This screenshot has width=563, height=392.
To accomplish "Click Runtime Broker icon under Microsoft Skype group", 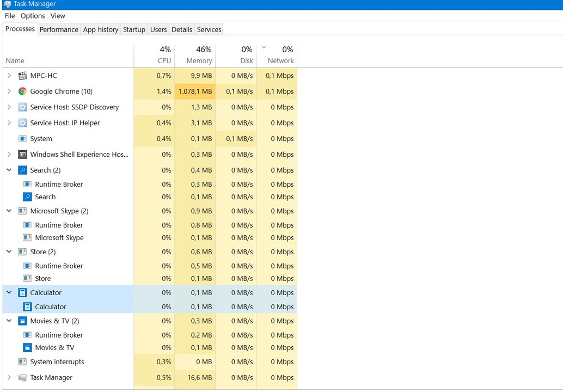I will point(27,225).
